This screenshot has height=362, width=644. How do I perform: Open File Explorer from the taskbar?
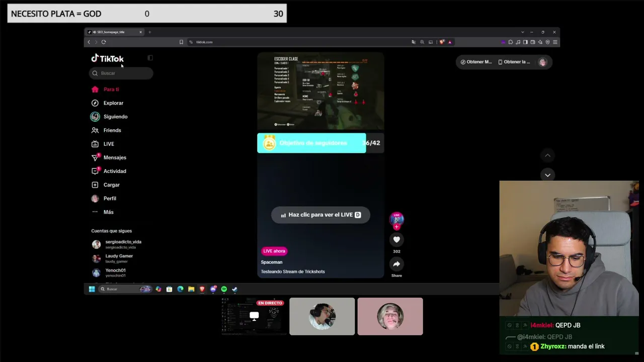191,289
